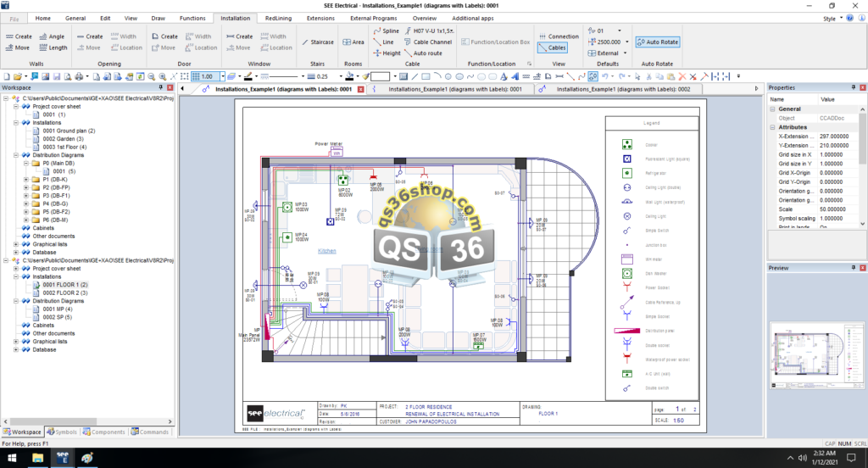Click the Undo arrow icon
The width and height of the screenshot is (868, 468).
pos(605,76)
